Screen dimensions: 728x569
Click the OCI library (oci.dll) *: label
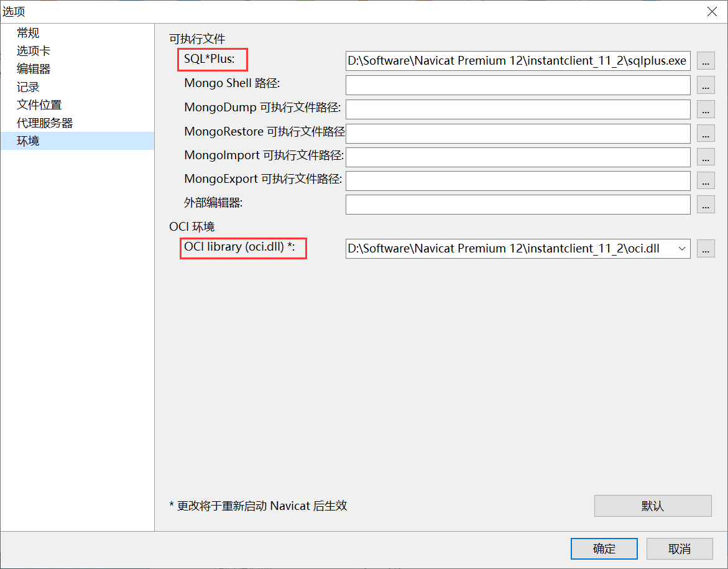pos(239,247)
